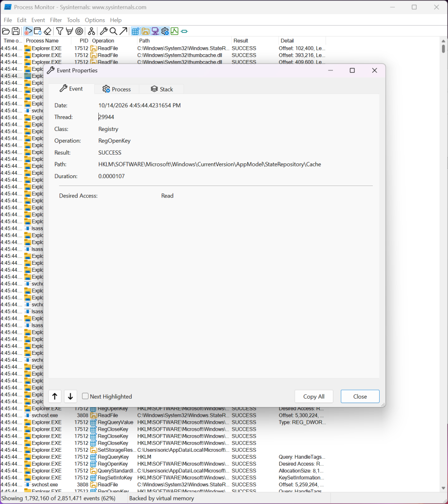The height and width of the screenshot is (504, 448).
Task: Click the Date value 10/14/2026 4:45:44.4231654 PM
Action: click(x=139, y=105)
